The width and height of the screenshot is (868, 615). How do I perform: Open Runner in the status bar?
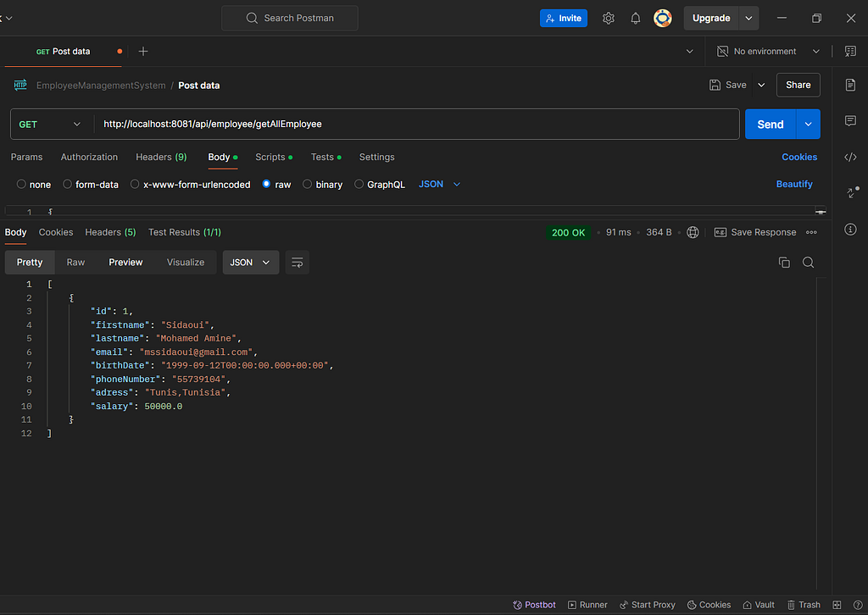pyautogui.click(x=588, y=605)
